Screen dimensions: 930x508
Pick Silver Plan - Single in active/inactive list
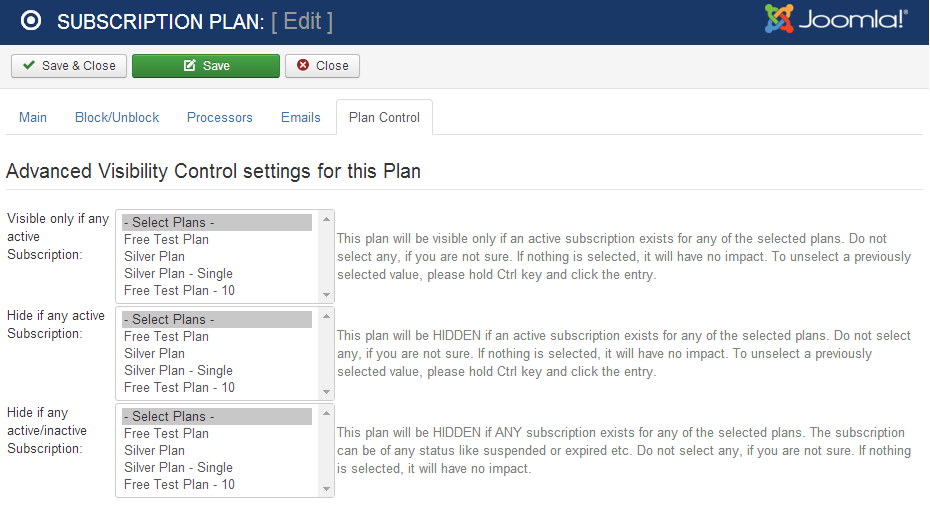(178, 468)
